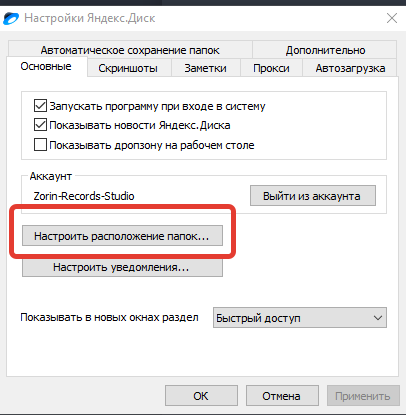Viewport: 406px width, 415px height.
Task: Open the Дополнительно tab
Action: click(325, 50)
